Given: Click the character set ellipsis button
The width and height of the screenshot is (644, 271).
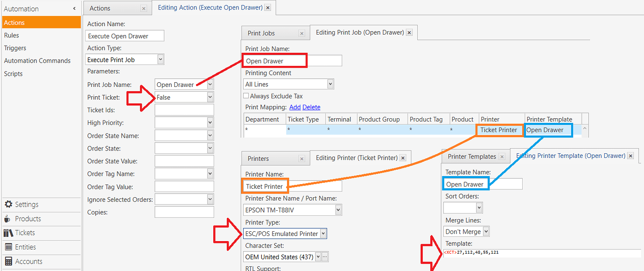Looking at the screenshot, I should [325, 257].
